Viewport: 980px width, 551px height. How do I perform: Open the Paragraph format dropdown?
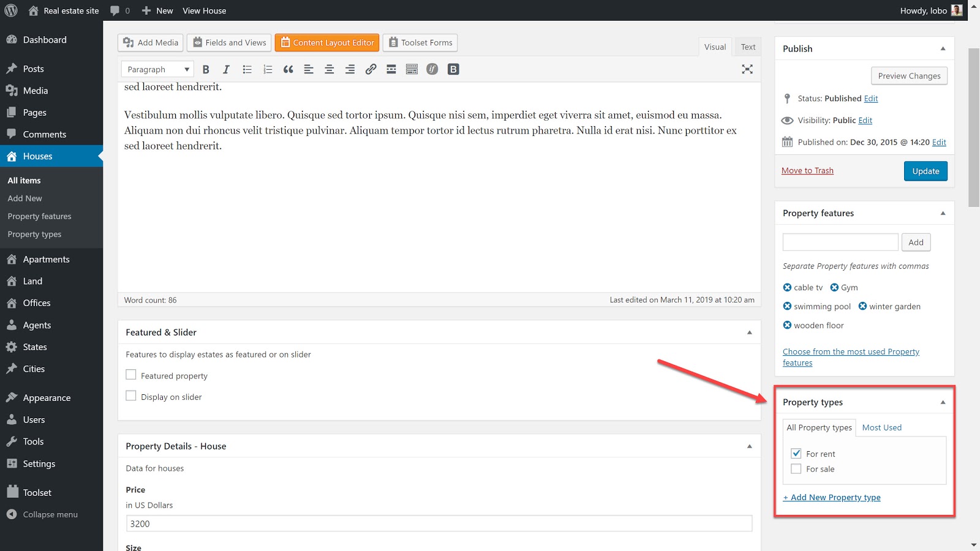(157, 70)
